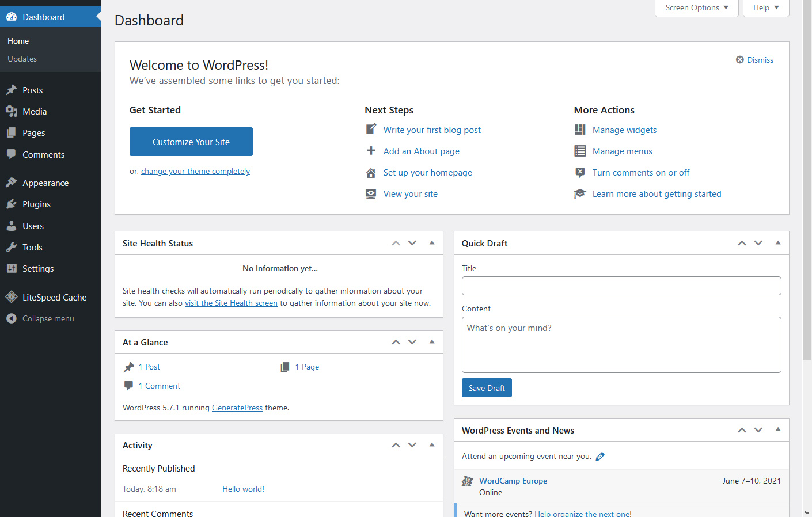Click the Users person icon
This screenshot has height=517, width=812.
click(12, 226)
